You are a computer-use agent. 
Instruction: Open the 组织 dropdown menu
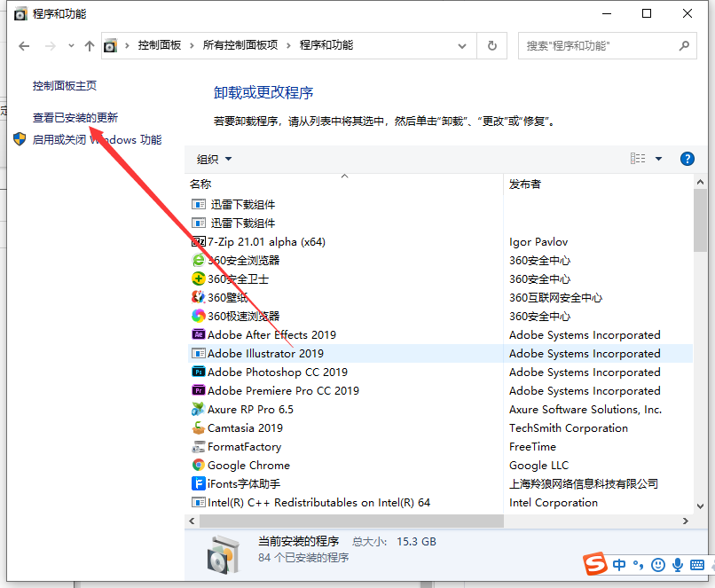coord(215,159)
